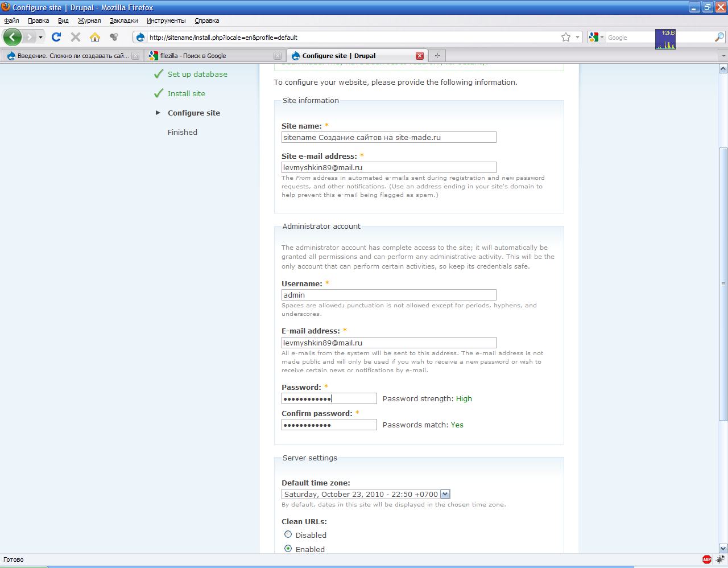Select the 'Configure site | Drupal' tab
Viewport: 728px width, 568px height.
tap(356, 56)
